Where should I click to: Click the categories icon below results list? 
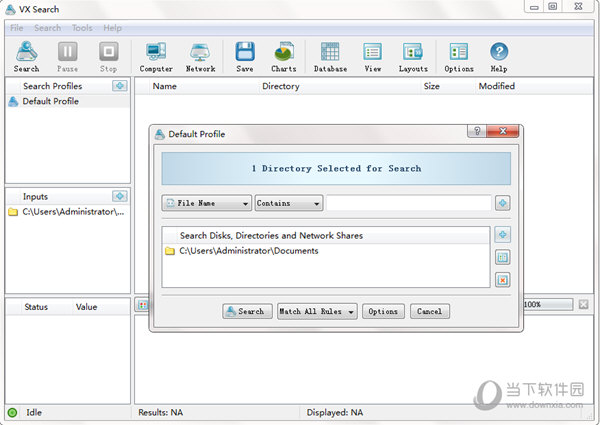[143, 305]
